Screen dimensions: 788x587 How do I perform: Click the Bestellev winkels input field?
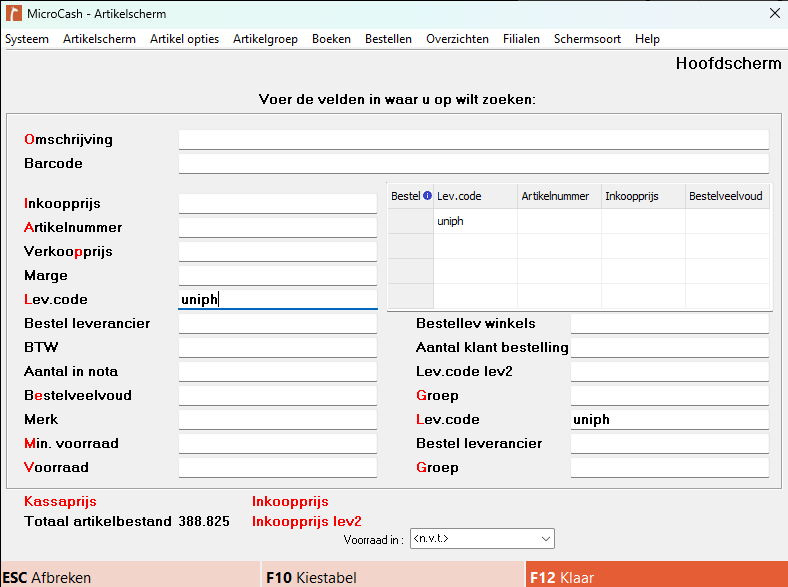point(669,324)
